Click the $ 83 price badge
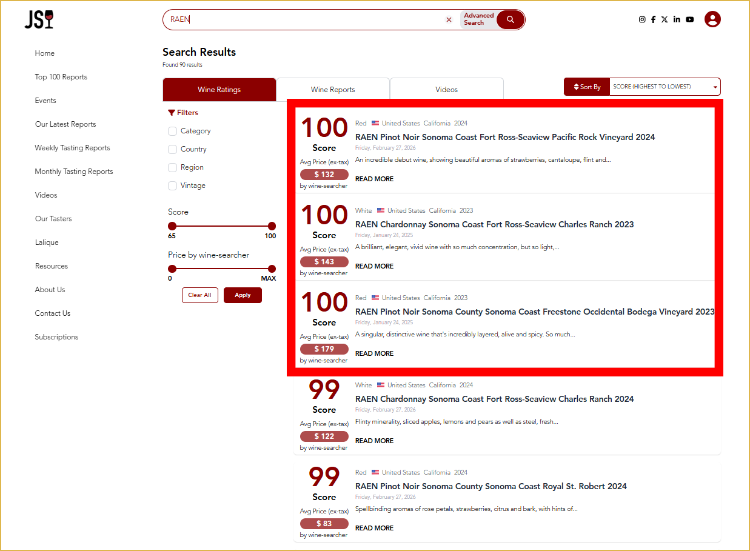 pos(324,524)
